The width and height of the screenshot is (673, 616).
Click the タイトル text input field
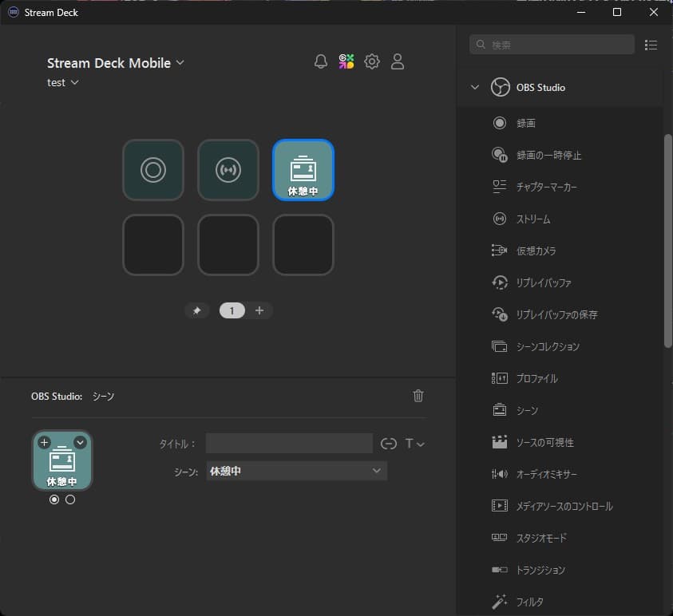(x=289, y=444)
